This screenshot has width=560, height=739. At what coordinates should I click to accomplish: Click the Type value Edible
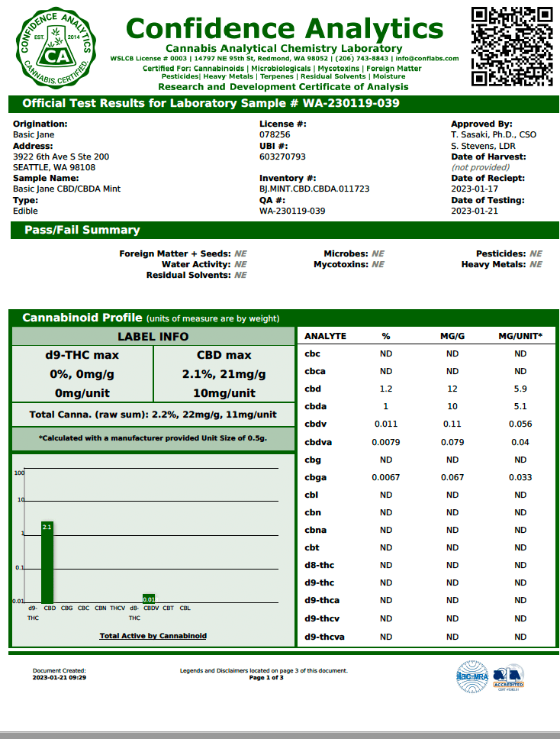tap(25, 211)
